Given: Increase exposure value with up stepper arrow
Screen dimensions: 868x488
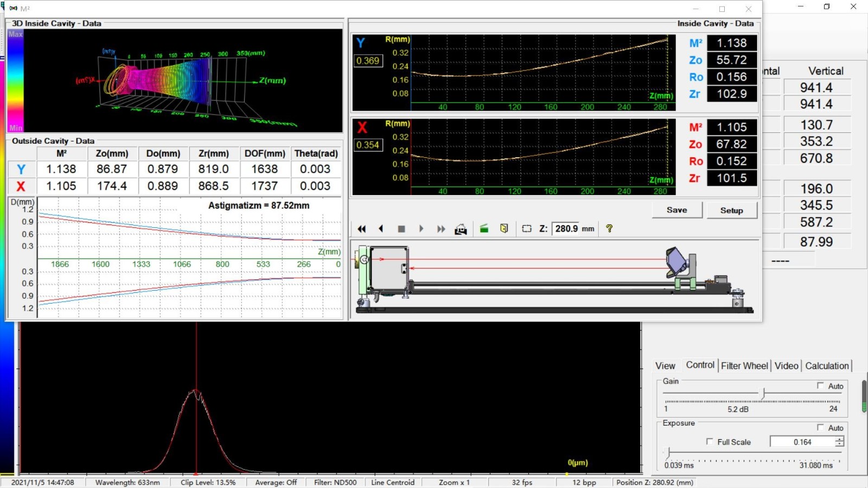Looking at the screenshot, I should coord(839,439).
